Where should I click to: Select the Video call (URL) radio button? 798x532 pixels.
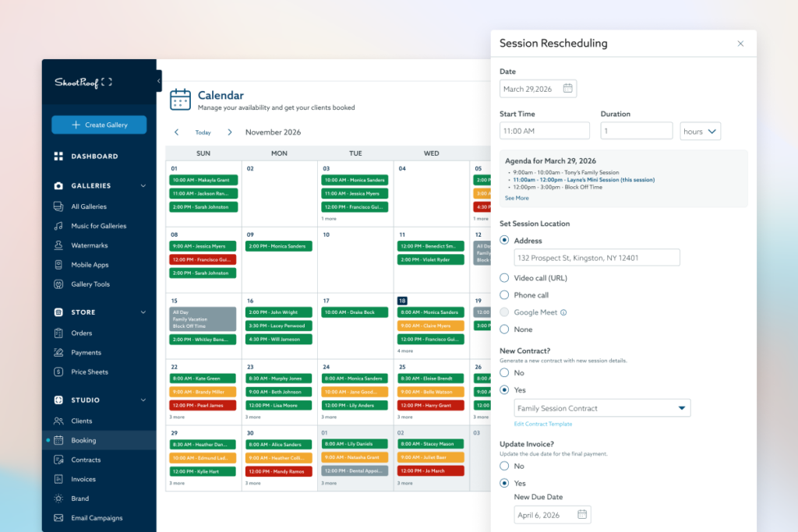pyautogui.click(x=505, y=277)
